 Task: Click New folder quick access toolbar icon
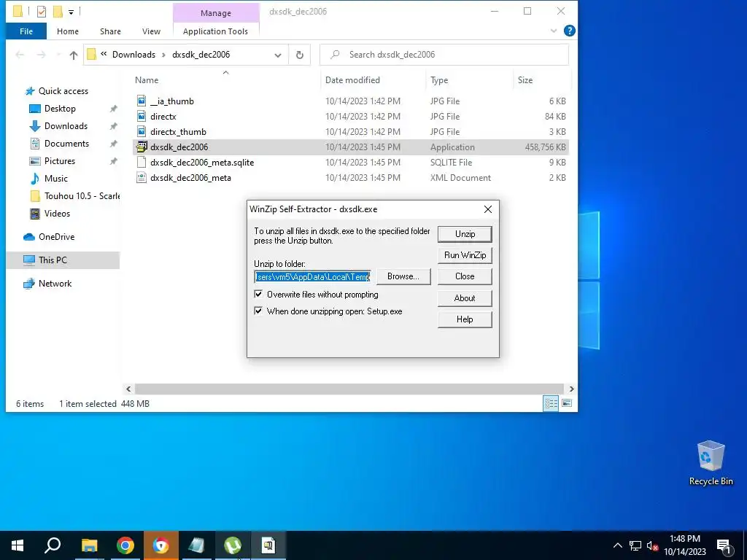tap(58, 11)
